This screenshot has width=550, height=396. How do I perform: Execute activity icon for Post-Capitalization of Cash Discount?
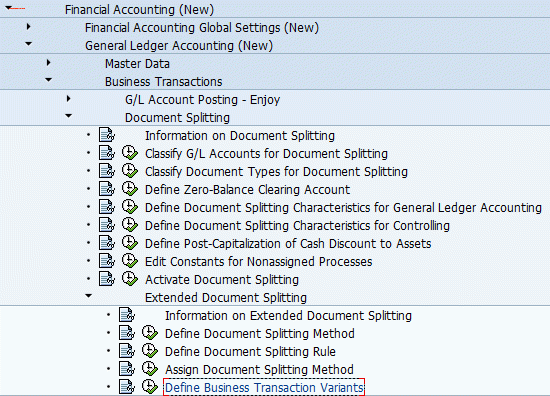click(x=130, y=243)
